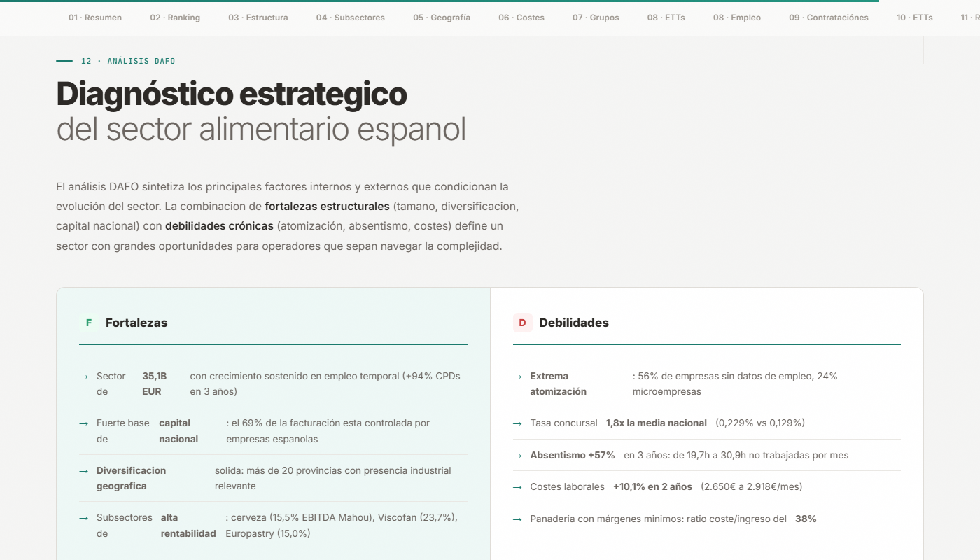Viewport: 980px width, 560px height.
Task: Click the '12 · ANÁLISIS DAFO' section label
Action: coord(128,61)
